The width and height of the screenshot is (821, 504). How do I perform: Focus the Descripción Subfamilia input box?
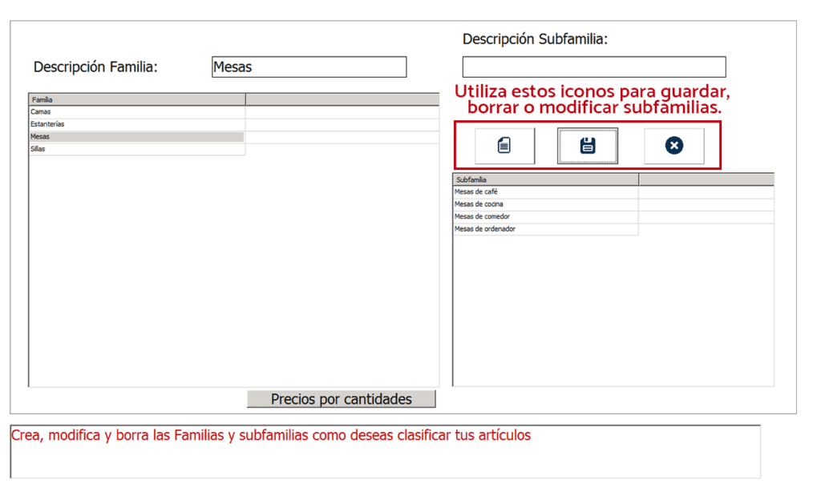(593, 67)
